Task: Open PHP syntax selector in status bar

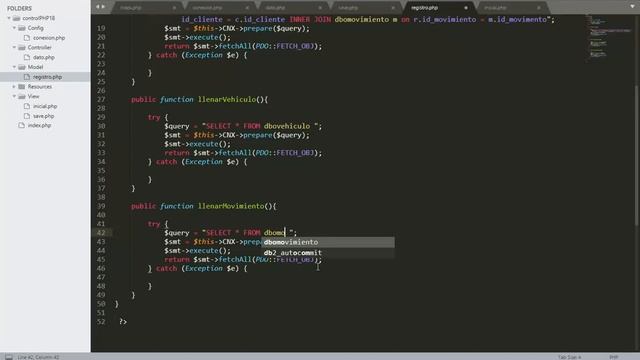Action: click(x=613, y=357)
